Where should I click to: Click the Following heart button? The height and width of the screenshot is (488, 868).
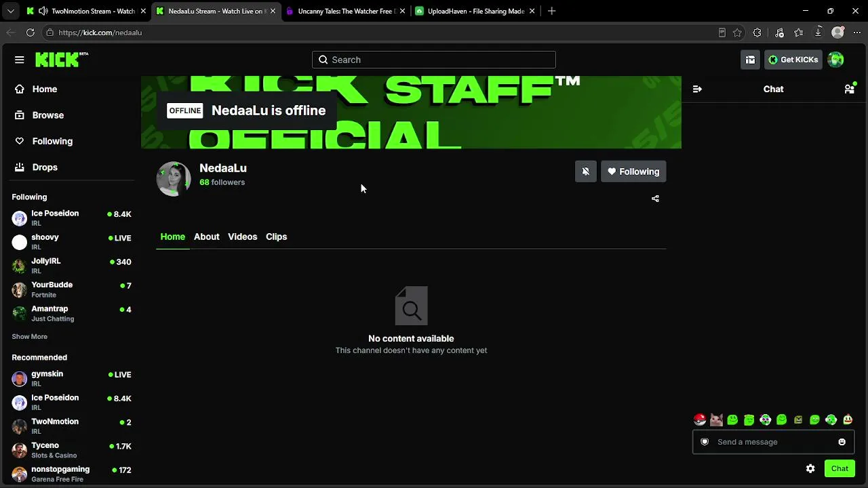click(633, 171)
